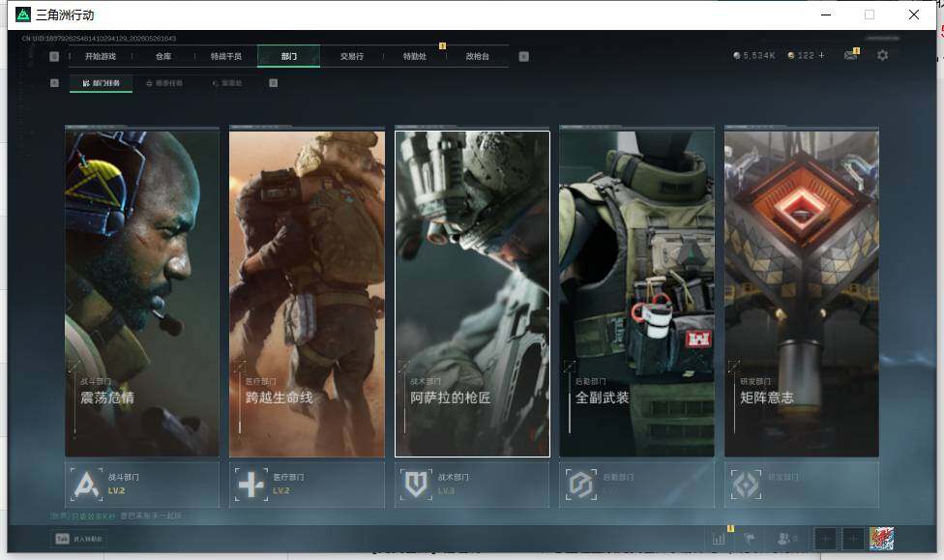944x560 pixels.
Task: Open the settings gear icon
Action: [883, 55]
